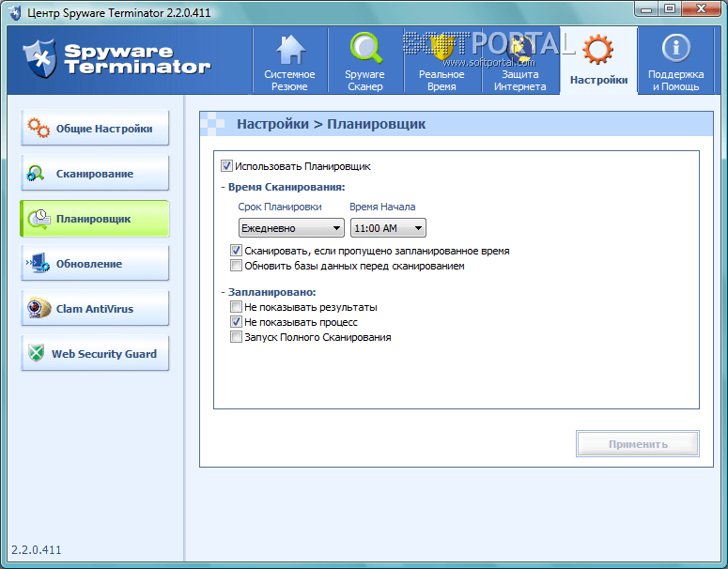Open Clam AntiVirus settings
Viewport: 728px width, 569px height.
pos(95,308)
